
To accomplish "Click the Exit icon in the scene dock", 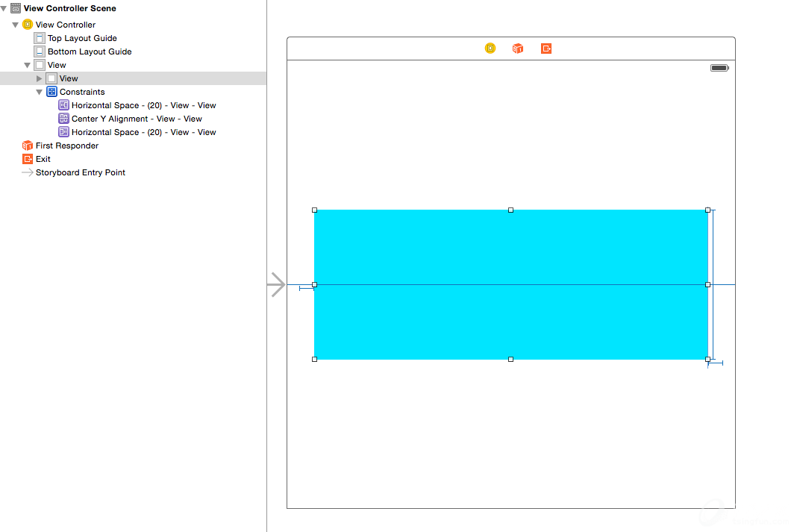I will click(x=546, y=48).
